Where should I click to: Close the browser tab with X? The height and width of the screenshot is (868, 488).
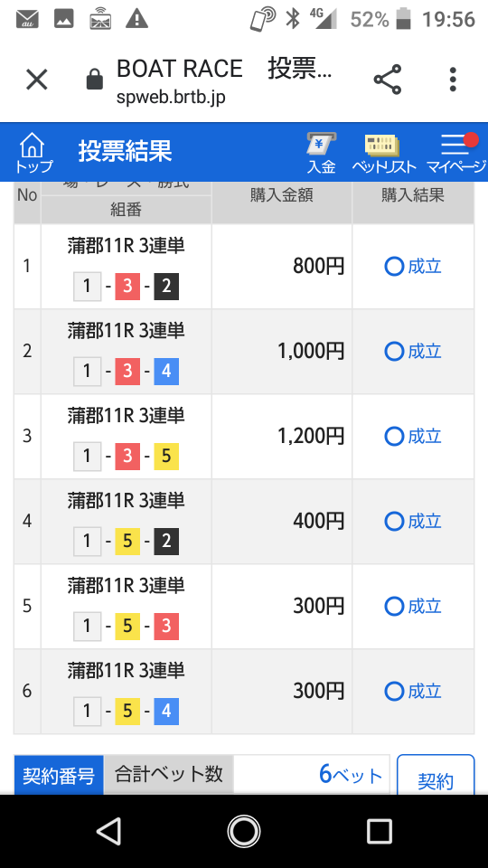tap(37, 80)
